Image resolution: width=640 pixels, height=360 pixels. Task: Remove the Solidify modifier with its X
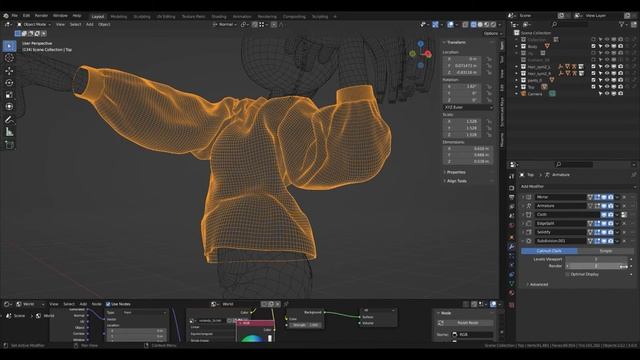(x=624, y=232)
